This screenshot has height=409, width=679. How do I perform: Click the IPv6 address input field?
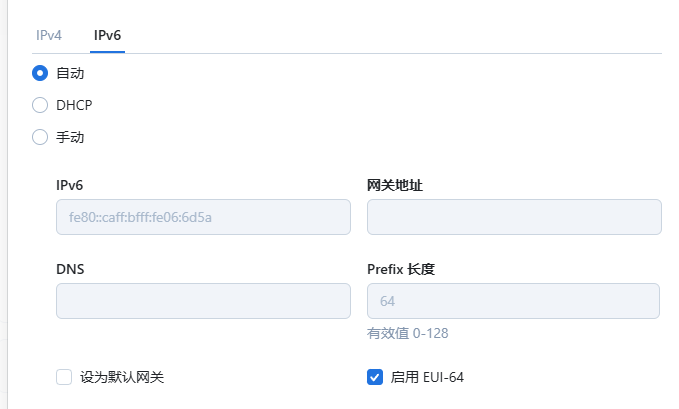click(203, 217)
